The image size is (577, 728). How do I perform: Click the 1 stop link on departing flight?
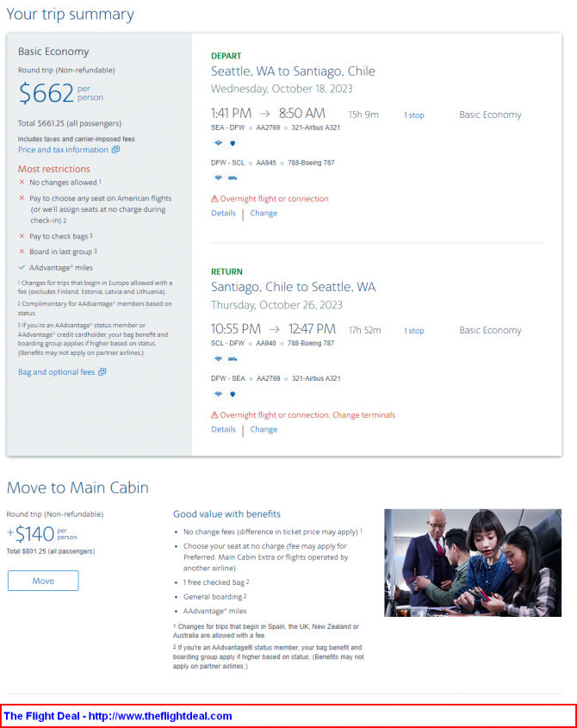[x=413, y=115]
